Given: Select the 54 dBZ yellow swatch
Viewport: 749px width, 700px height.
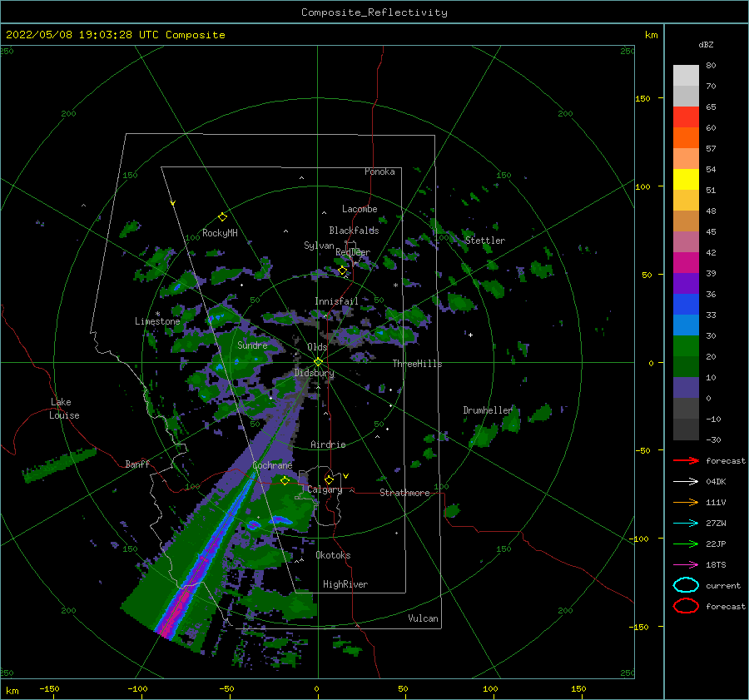Looking at the screenshot, I should [x=686, y=180].
